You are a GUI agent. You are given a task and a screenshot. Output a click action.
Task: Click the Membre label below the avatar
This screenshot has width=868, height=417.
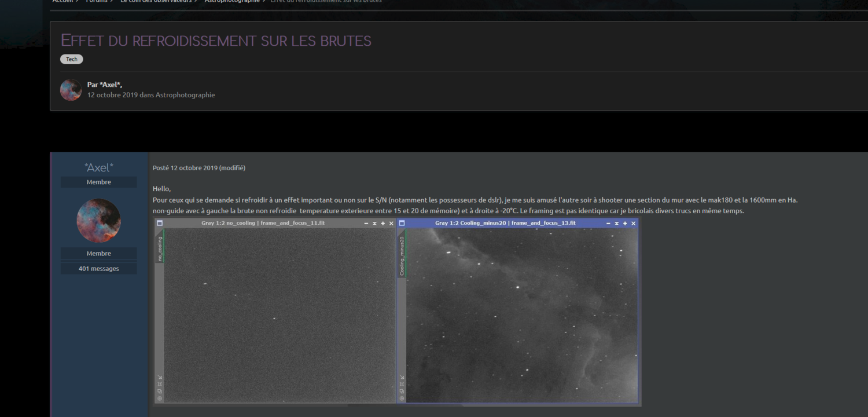tap(99, 253)
